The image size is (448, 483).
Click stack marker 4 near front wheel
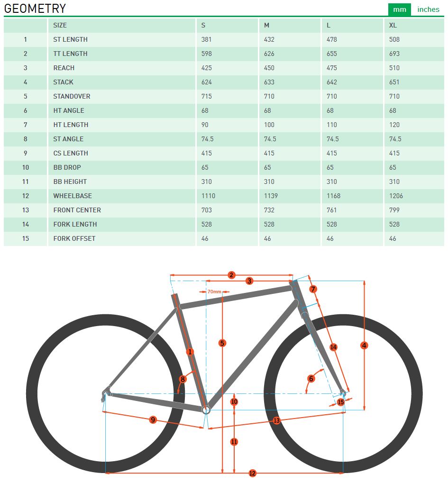click(364, 346)
